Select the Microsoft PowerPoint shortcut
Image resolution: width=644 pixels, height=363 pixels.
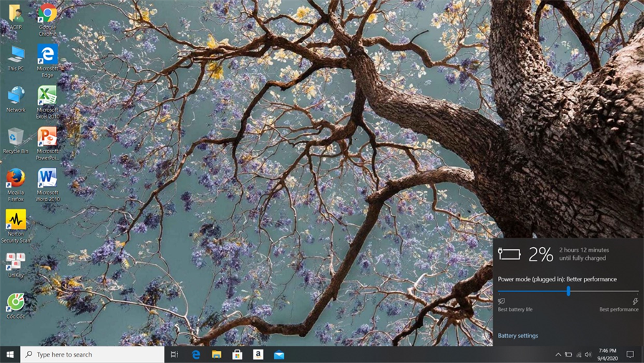click(x=48, y=143)
